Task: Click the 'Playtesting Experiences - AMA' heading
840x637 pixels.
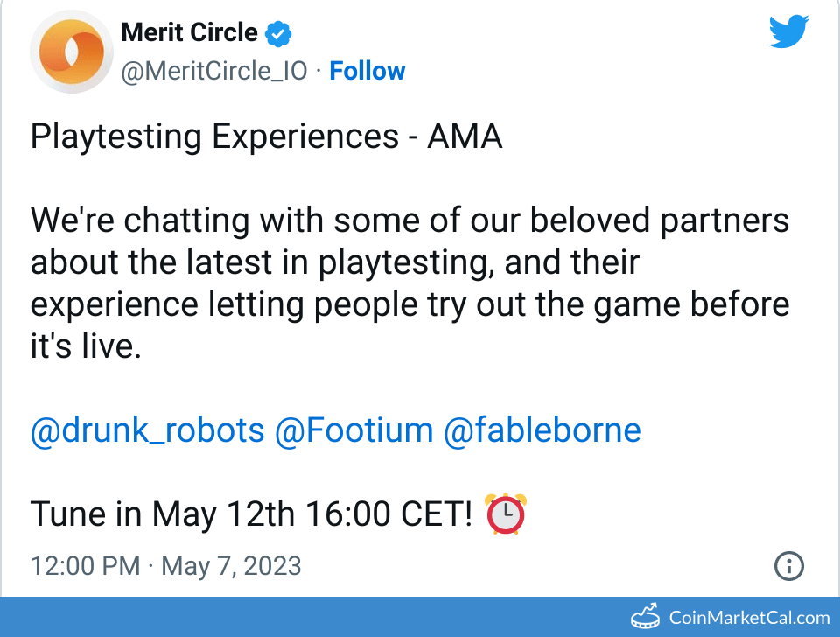Action: [266, 136]
